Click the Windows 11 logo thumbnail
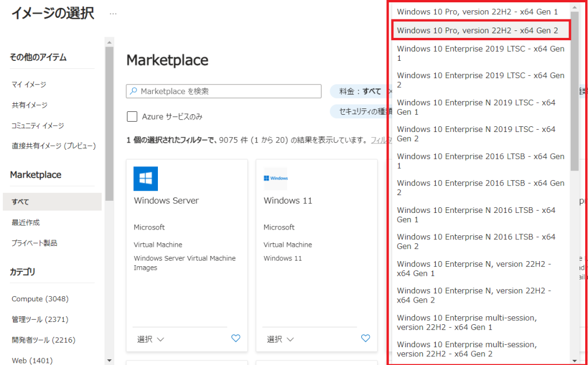Image resolution: width=588 pixels, height=365 pixels. coord(276,178)
